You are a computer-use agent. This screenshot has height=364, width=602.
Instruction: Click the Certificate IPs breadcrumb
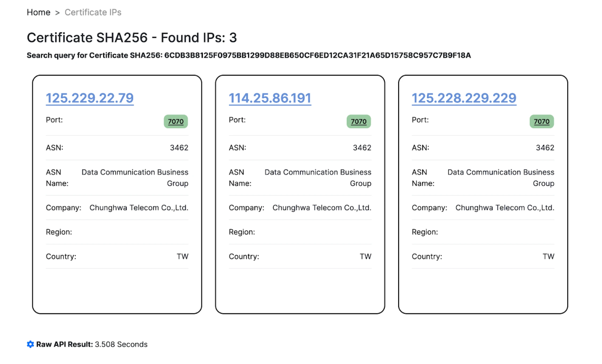[93, 12]
